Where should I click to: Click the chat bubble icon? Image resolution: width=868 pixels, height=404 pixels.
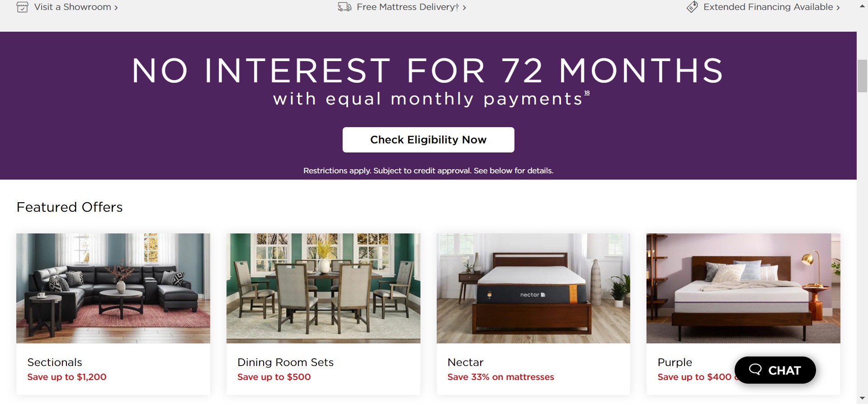pos(755,370)
